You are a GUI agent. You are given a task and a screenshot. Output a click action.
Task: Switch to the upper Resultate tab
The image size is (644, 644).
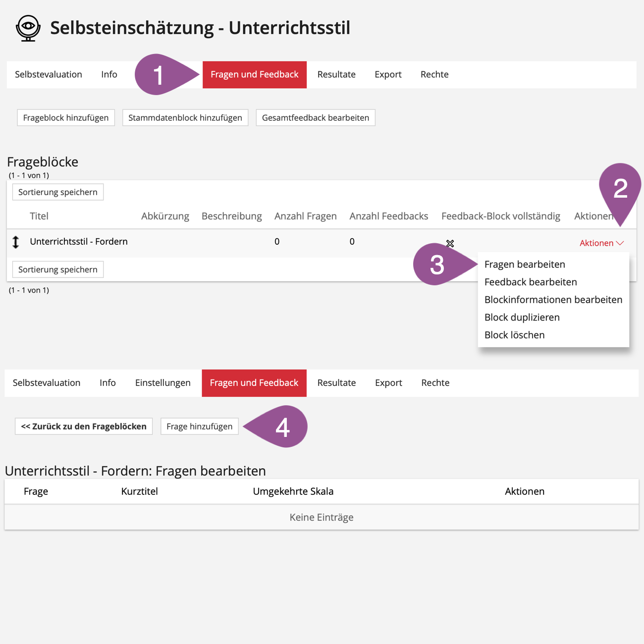point(336,74)
